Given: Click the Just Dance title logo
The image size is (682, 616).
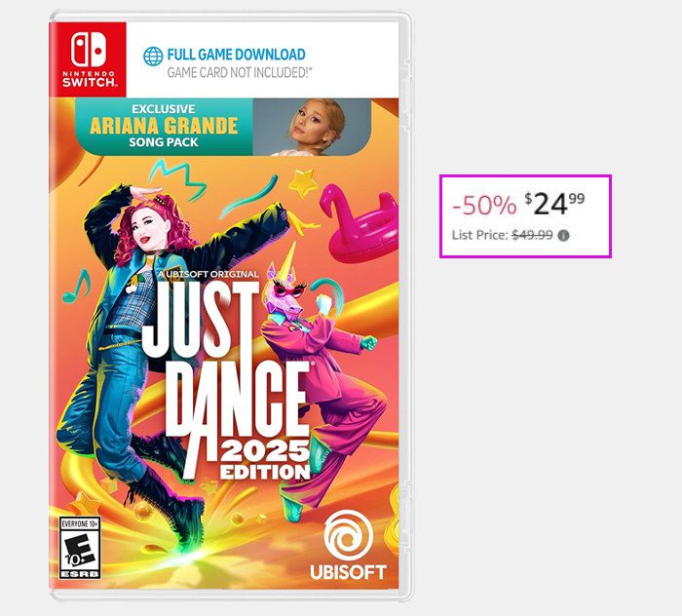Looking at the screenshot, I should pos(226,378).
